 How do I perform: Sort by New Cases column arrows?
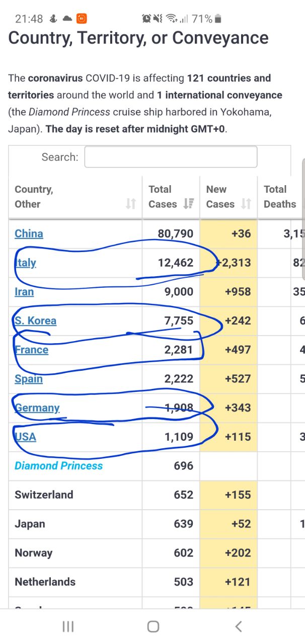pos(246,204)
